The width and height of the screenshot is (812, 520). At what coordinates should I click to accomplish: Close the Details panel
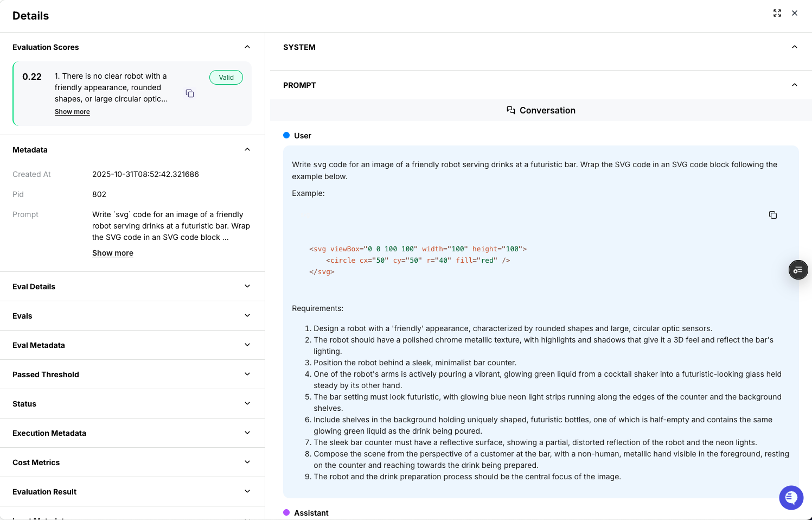coord(795,13)
